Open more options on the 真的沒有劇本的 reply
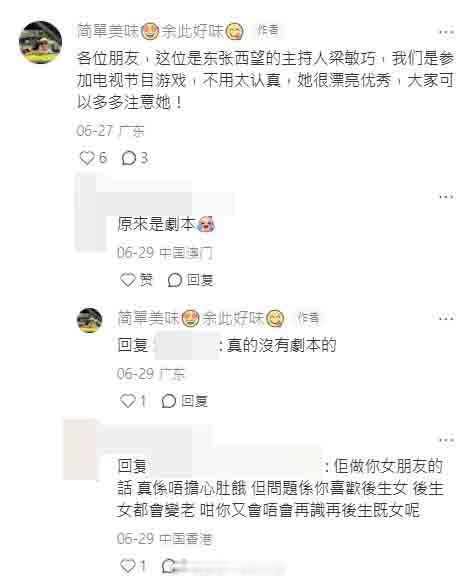Screen dimensions: 459x582 pos(446,318)
